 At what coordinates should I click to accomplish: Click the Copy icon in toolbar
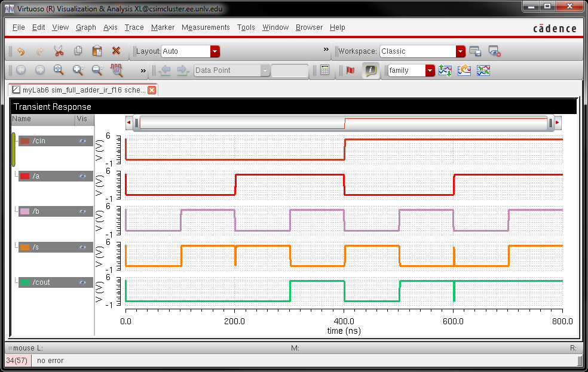pos(78,51)
